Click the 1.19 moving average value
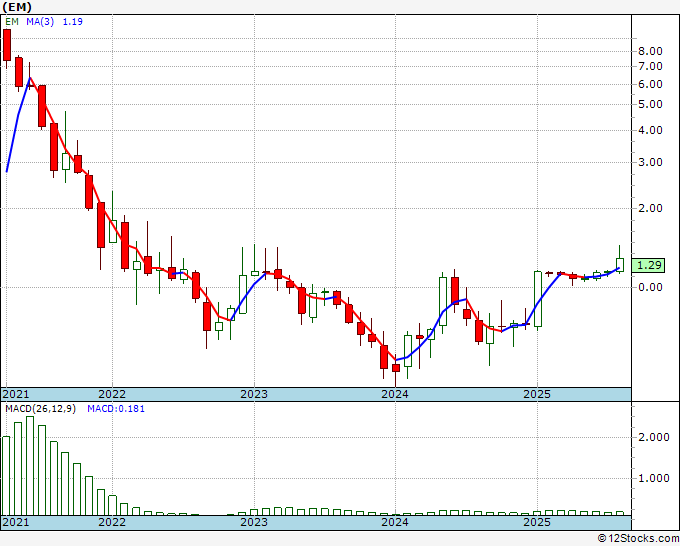This screenshot has height=546, width=680. point(72,22)
